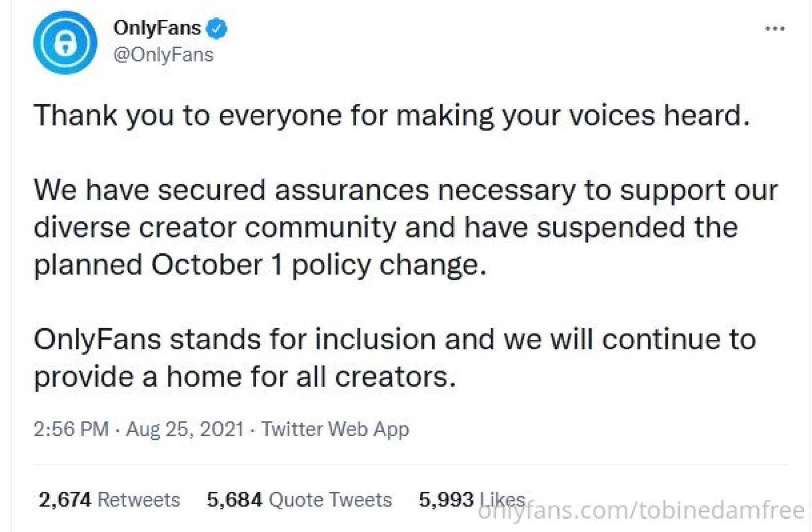The height and width of the screenshot is (532, 812).
Task: Click the Aug 25, 2021 date
Action: point(185,429)
